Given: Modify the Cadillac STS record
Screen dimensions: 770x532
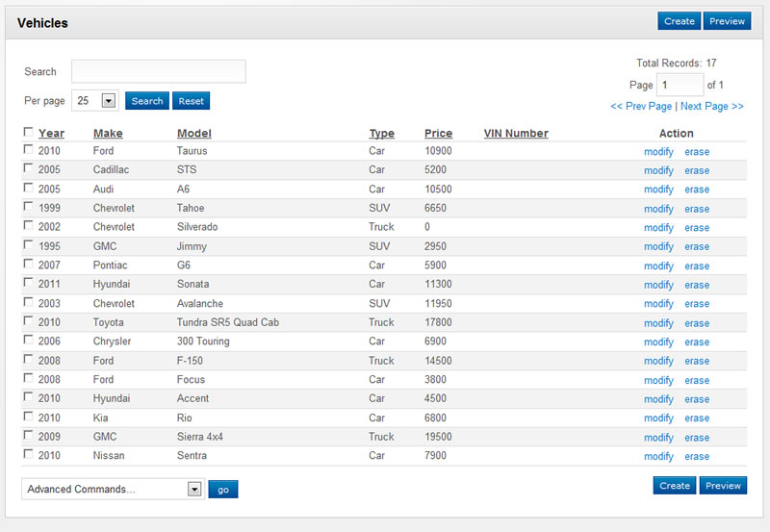Looking at the screenshot, I should (x=658, y=170).
